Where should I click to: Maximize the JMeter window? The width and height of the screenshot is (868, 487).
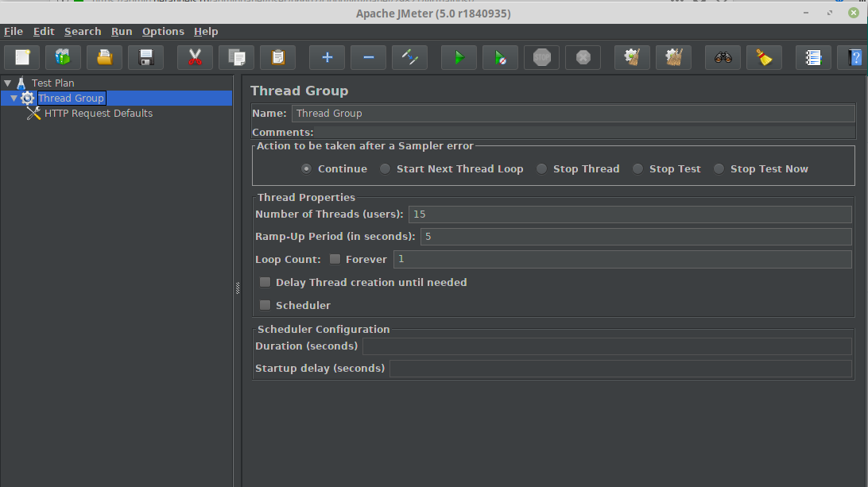[x=830, y=13]
